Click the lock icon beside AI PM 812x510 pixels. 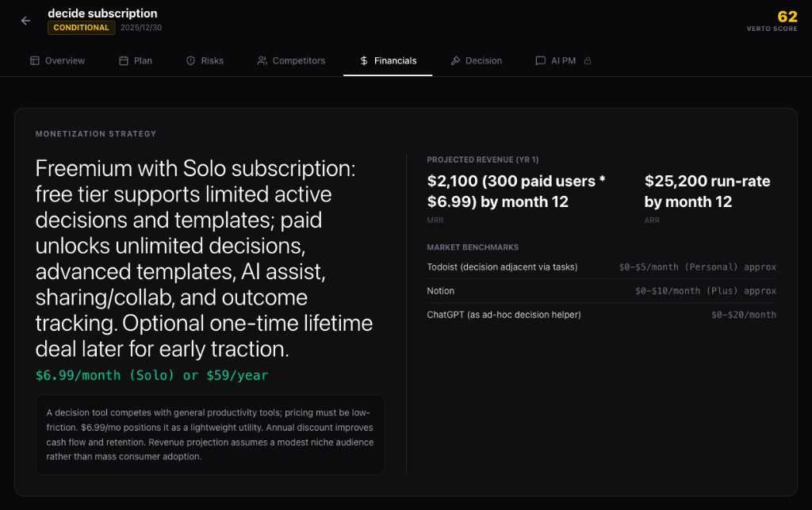pyautogui.click(x=588, y=60)
